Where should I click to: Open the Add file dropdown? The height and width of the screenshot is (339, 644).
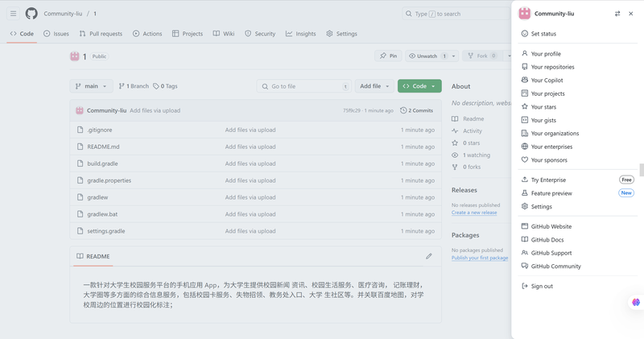374,86
